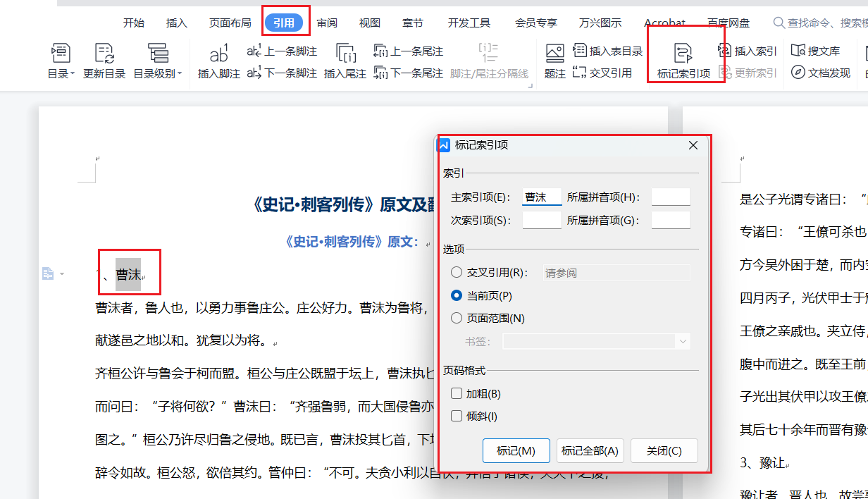Click the Insert Footnote (插入脚注) icon

tap(218, 54)
